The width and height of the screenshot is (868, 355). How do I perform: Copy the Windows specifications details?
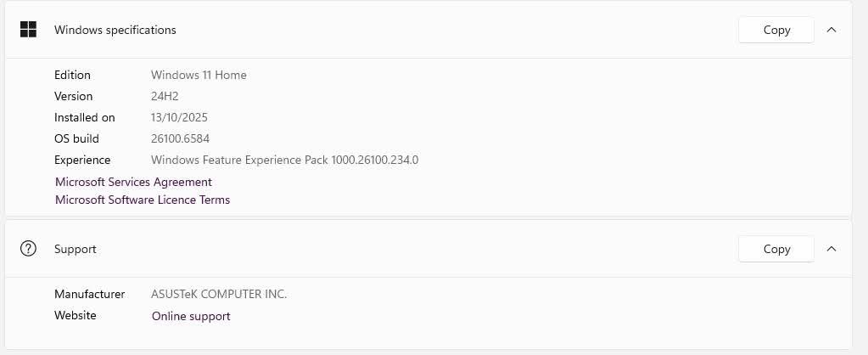(x=776, y=30)
